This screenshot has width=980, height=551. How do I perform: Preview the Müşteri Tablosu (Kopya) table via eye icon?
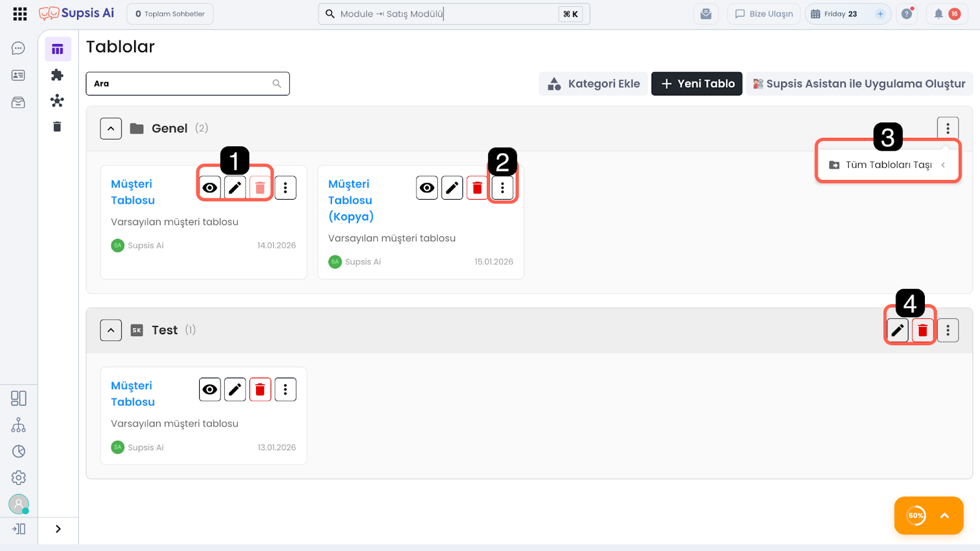[427, 188]
